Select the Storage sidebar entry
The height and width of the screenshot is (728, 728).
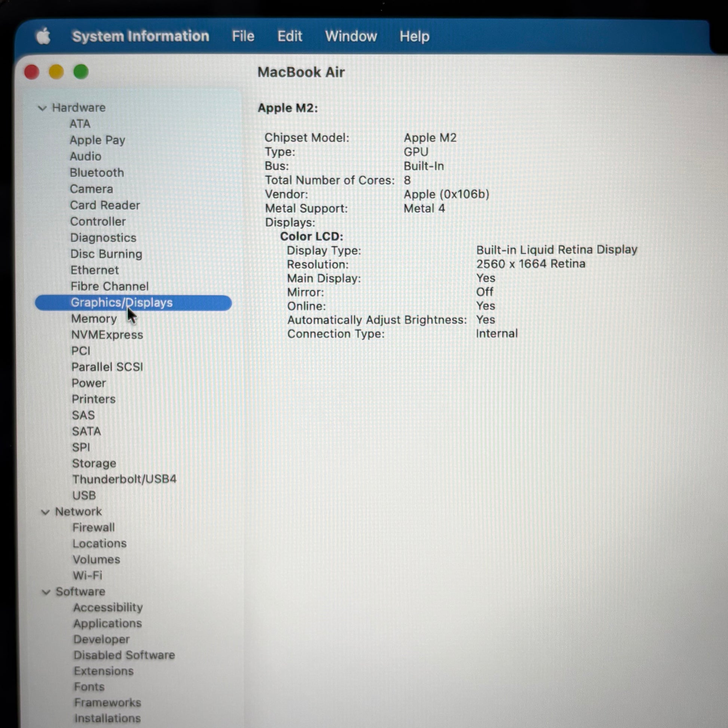(x=94, y=464)
